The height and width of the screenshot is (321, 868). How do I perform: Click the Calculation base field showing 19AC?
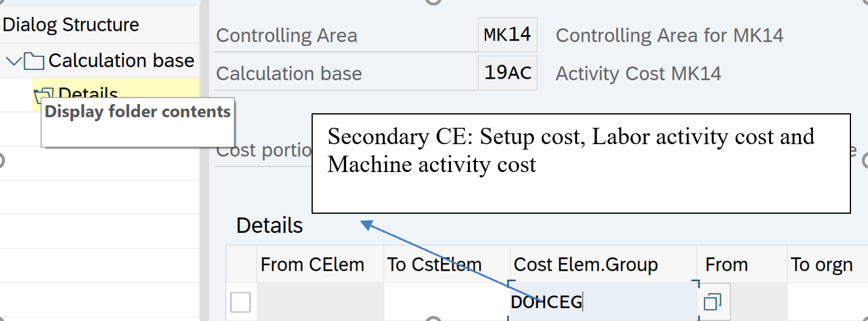[507, 73]
